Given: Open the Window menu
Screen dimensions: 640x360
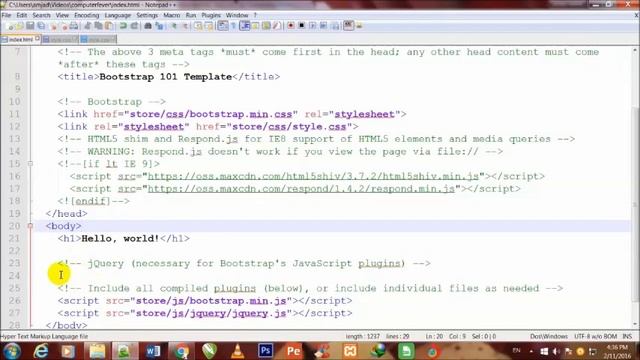Looking at the screenshot, I should (237, 15).
